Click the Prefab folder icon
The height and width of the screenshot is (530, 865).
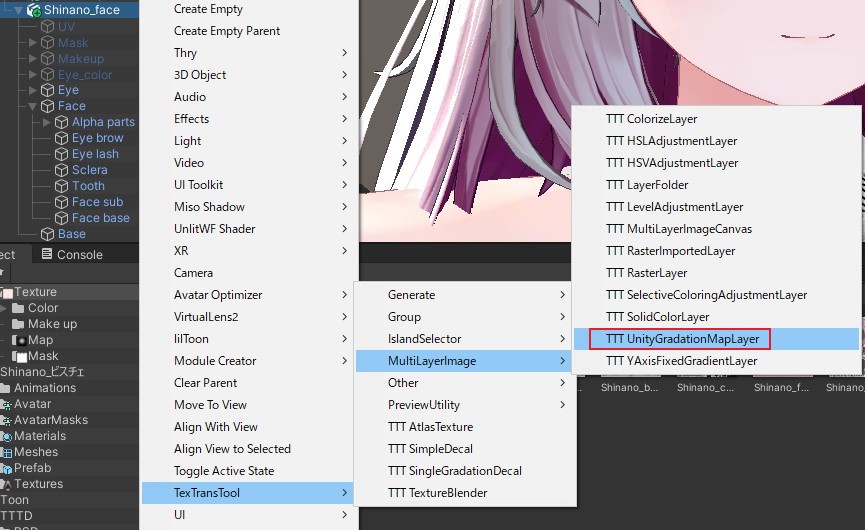click(x=6, y=468)
